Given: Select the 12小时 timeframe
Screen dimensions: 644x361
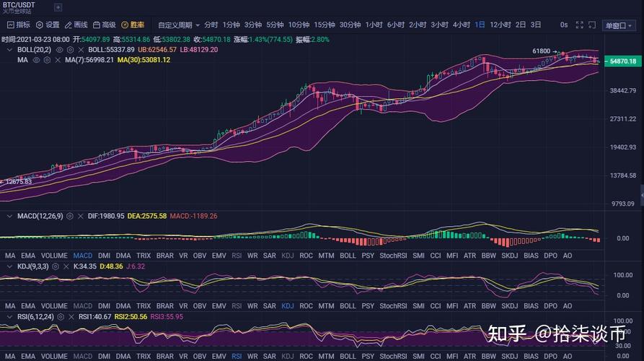Looking at the screenshot, I should [x=500, y=25].
